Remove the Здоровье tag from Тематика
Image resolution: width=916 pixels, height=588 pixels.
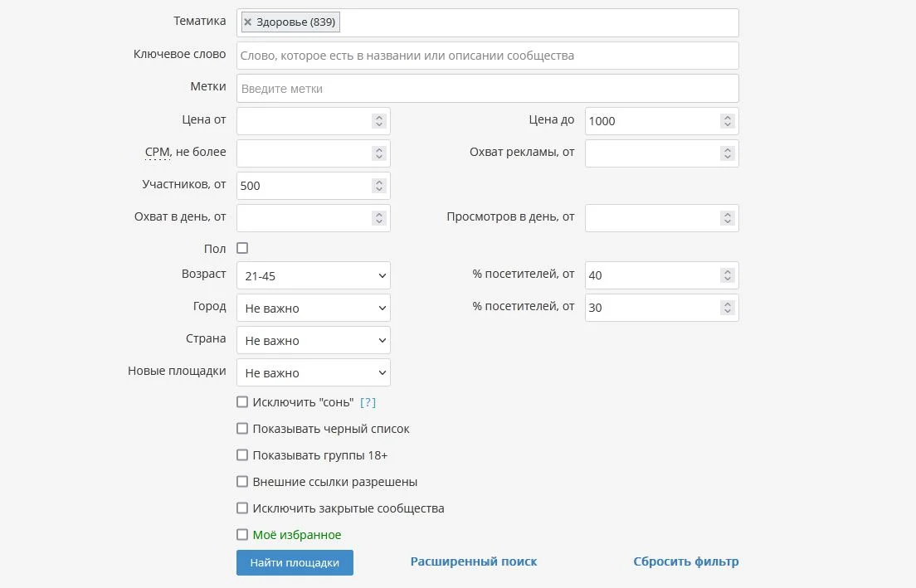point(247,22)
